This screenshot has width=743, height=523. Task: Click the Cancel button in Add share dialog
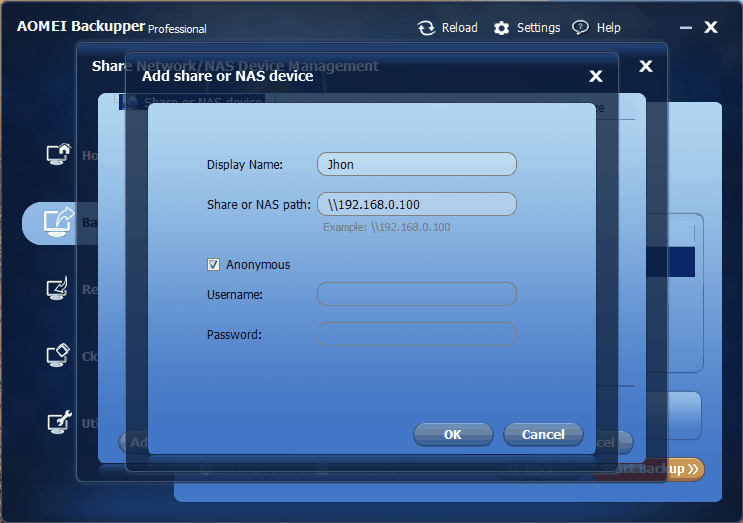(x=543, y=434)
